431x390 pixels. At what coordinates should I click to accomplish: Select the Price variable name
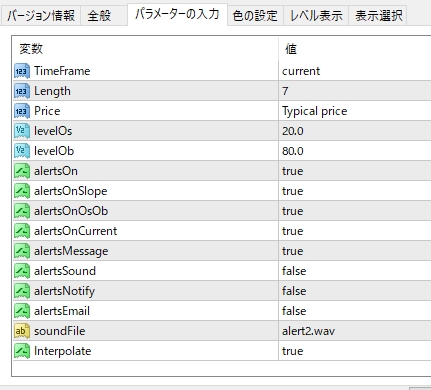tap(47, 111)
